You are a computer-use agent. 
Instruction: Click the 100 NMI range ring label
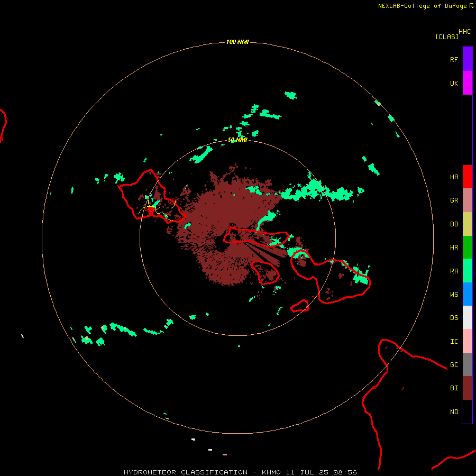pos(237,42)
